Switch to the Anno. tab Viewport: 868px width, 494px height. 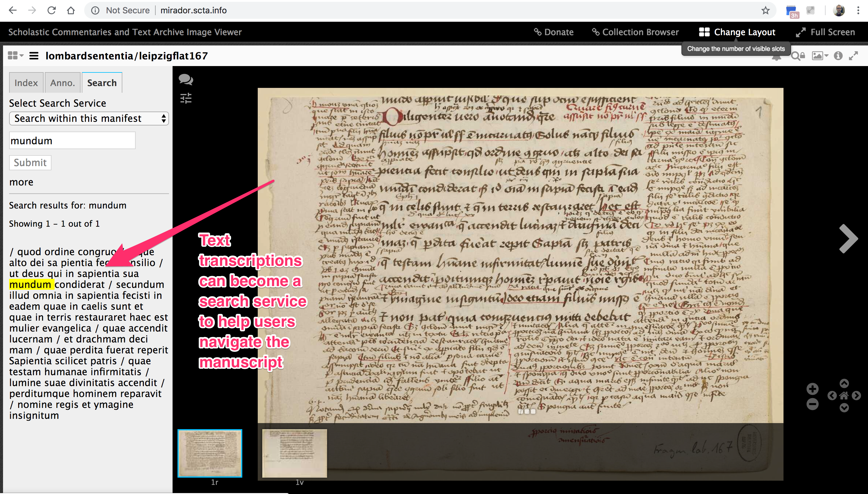click(x=62, y=83)
